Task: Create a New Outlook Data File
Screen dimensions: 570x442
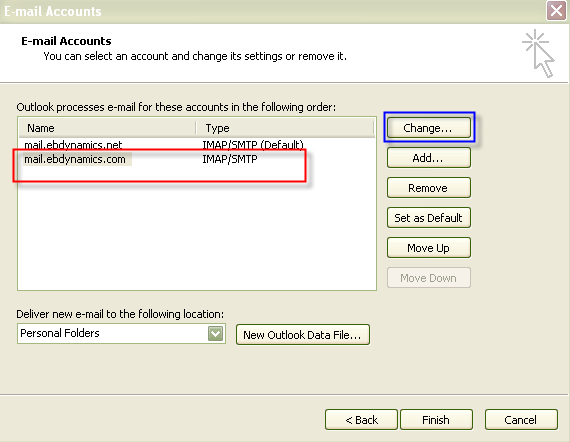Action: pyautogui.click(x=302, y=335)
